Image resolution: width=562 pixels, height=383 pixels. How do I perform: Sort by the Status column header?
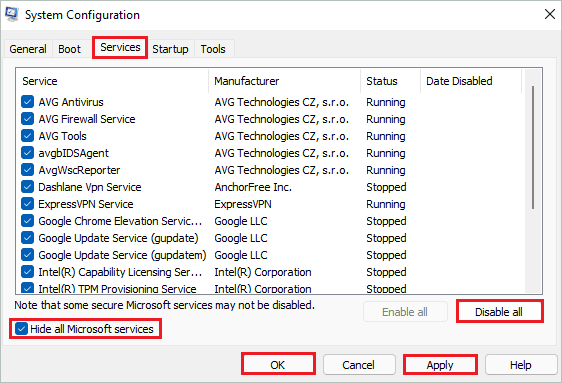tap(391, 81)
